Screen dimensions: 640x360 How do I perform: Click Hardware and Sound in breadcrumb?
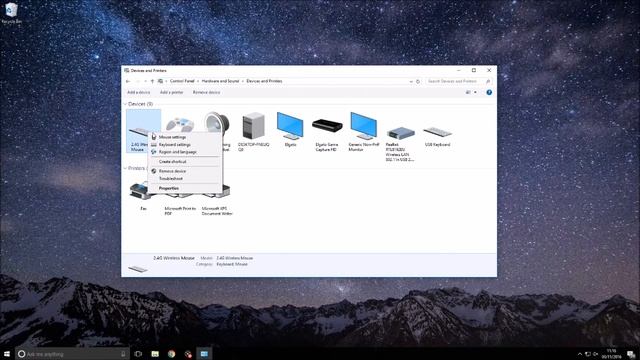220,81
